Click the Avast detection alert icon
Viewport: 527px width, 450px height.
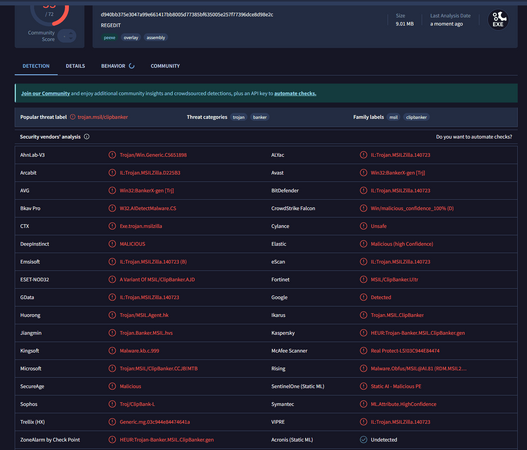[x=363, y=173]
